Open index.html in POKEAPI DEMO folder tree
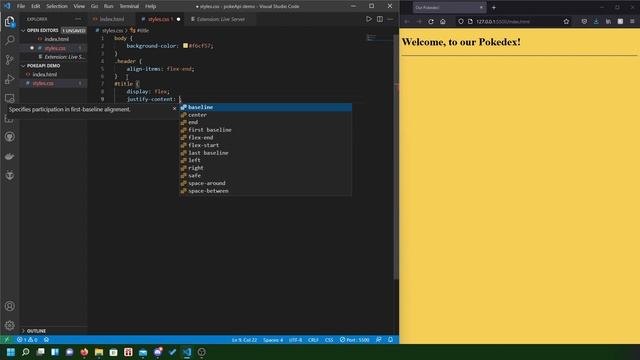The image size is (640, 360). point(53,74)
